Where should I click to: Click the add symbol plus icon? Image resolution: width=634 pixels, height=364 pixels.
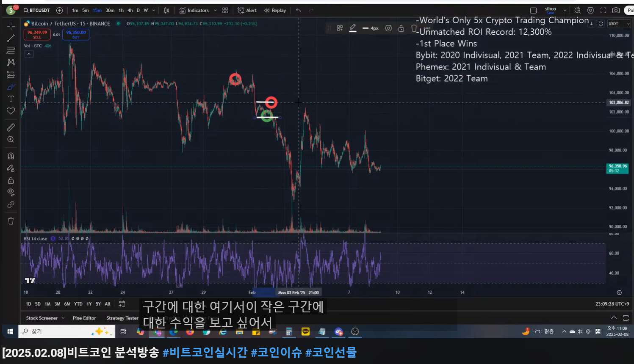click(x=60, y=10)
